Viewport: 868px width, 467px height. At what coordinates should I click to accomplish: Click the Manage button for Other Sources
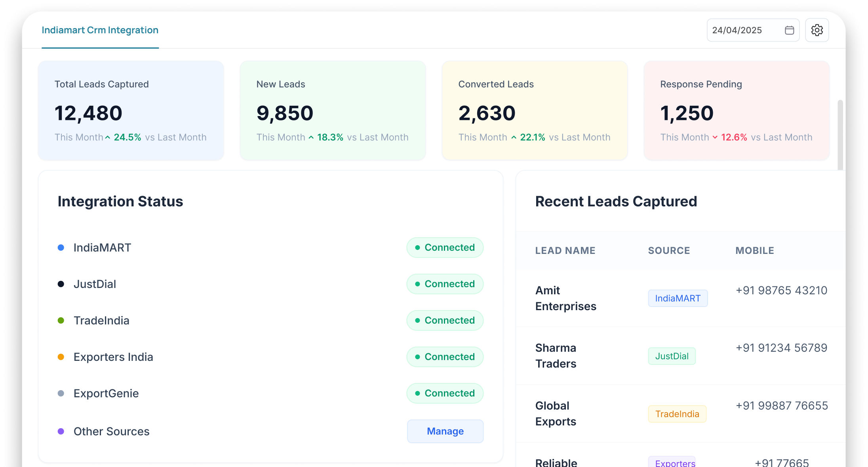click(445, 431)
